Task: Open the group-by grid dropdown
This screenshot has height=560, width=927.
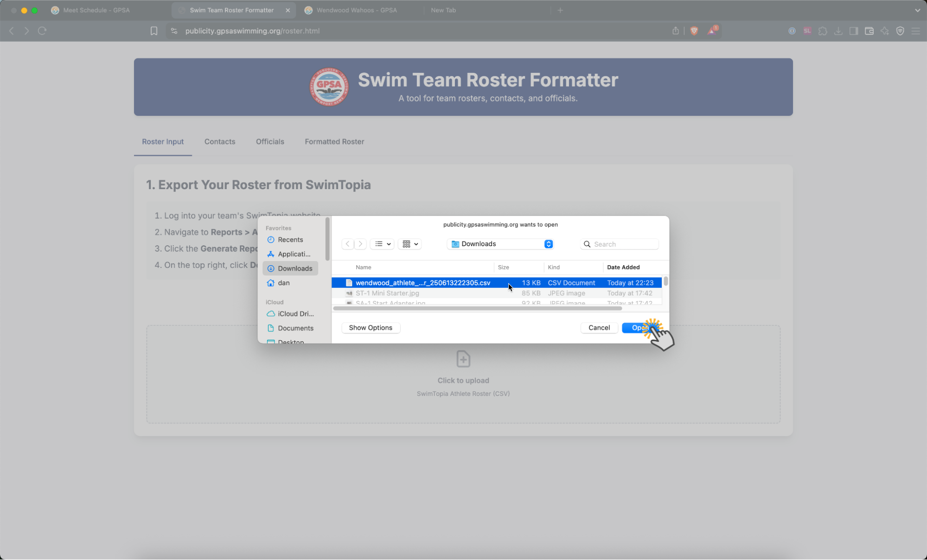Action: 410,244
